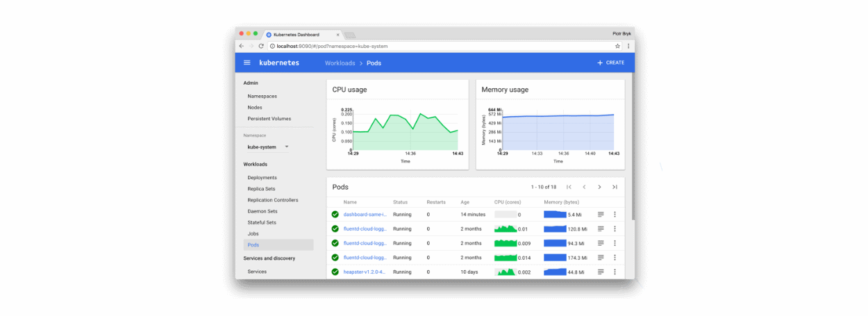
Task: Click the "14 minutes" age cell
Action: [x=473, y=215]
